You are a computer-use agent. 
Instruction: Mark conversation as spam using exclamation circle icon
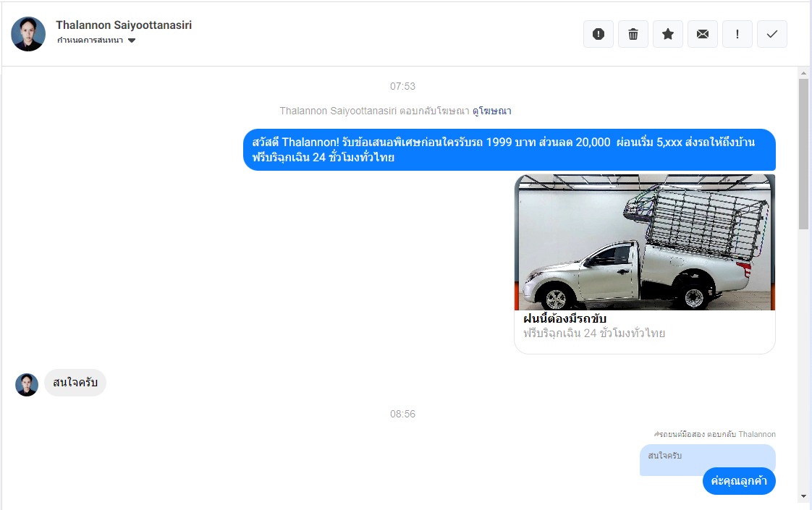(x=598, y=34)
